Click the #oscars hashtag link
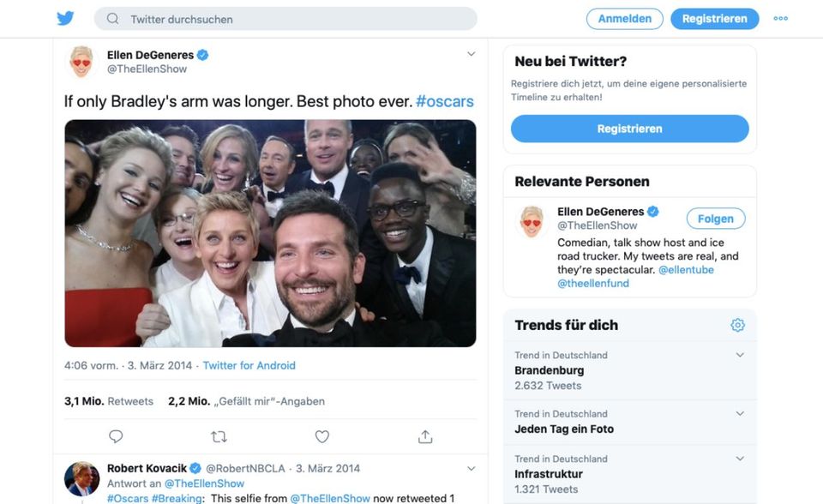This screenshot has width=823, height=504. coord(444,101)
